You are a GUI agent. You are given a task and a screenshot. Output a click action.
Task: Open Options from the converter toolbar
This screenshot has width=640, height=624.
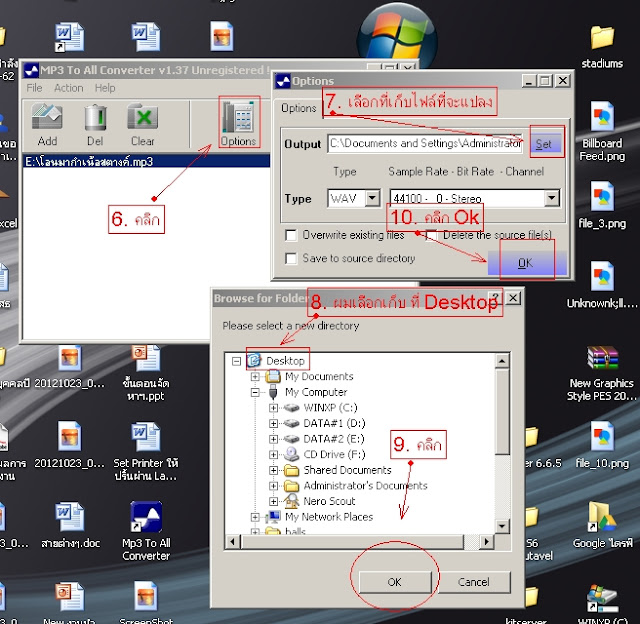pos(239,122)
